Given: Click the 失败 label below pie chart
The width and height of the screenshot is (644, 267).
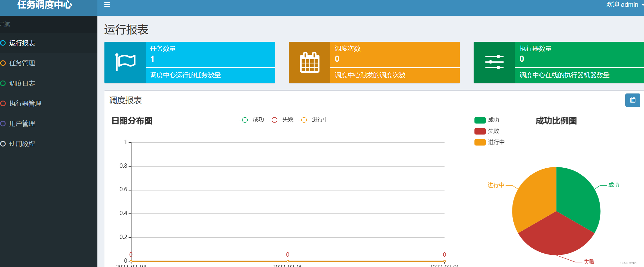Looking at the screenshot, I should (589, 262).
